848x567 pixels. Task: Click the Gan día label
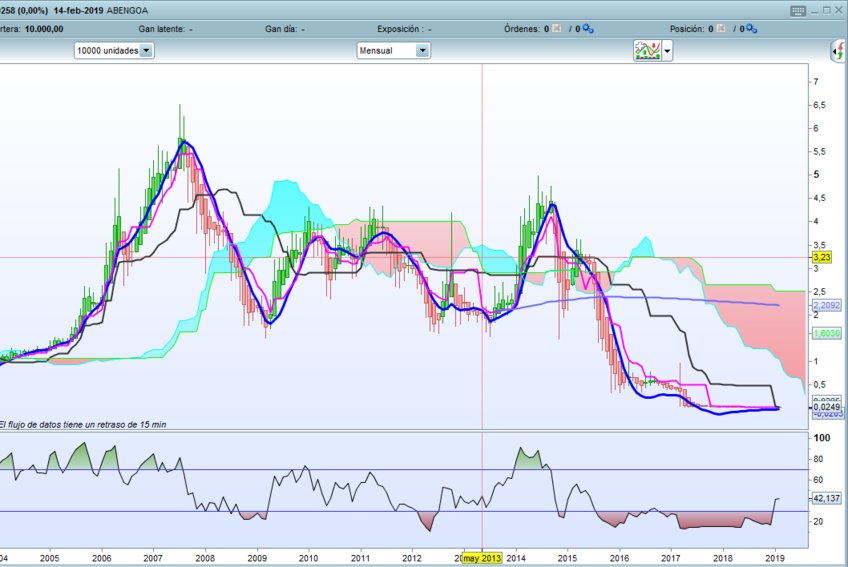281,29
